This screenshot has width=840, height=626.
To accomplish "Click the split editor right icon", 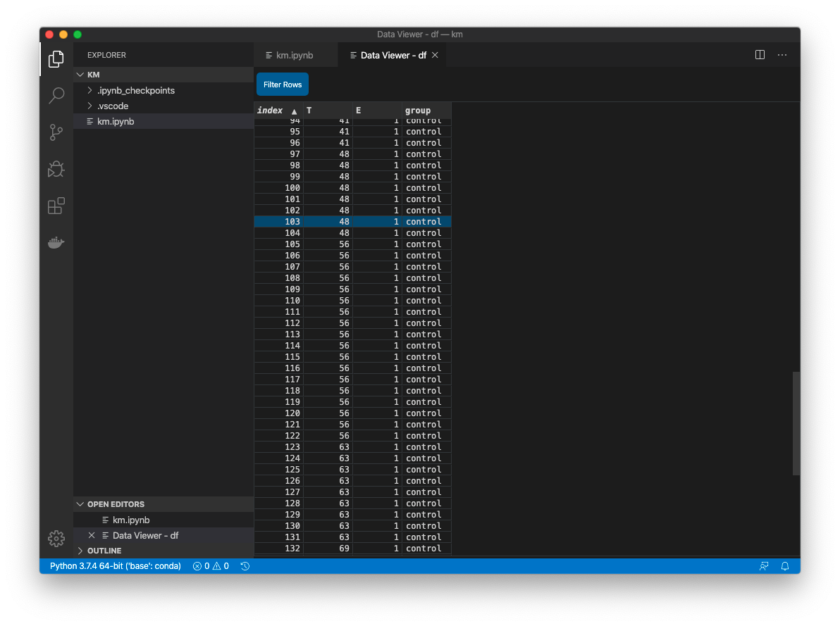I will coord(760,55).
